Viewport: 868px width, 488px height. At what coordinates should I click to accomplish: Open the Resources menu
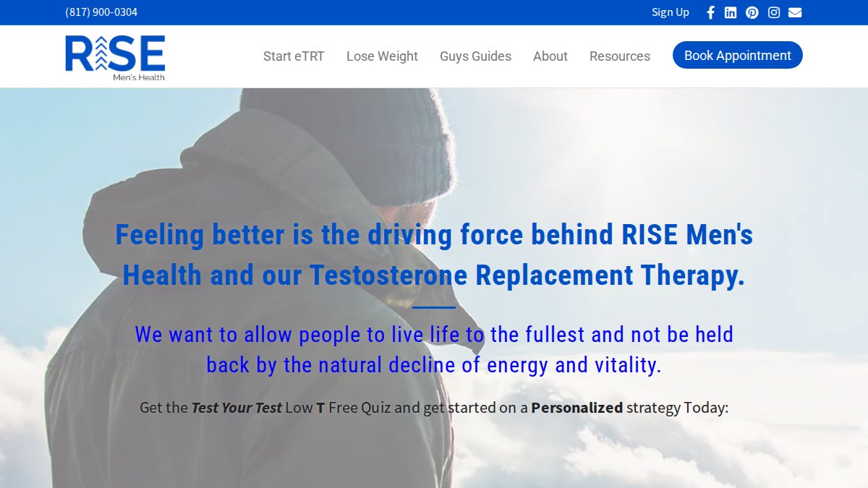(x=620, y=56)
